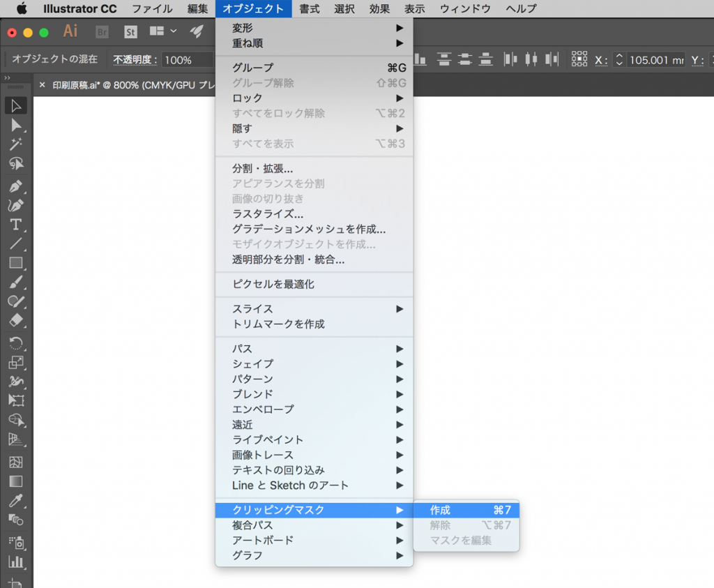Choose トリムマークを作成 command
The image size is (714, 588).
[x=314, y=324]
